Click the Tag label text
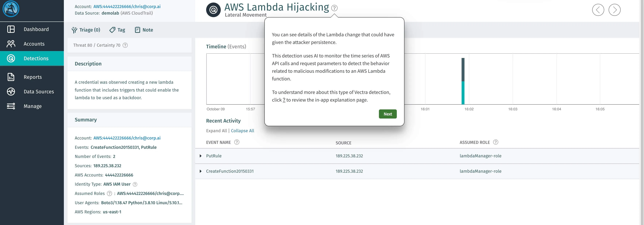Viewport: 644px width, 225px height. 121,30
